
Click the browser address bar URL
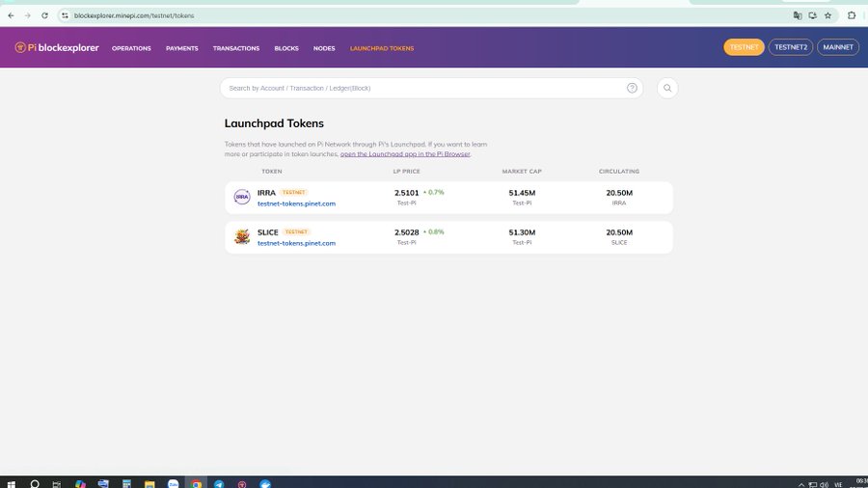134,15
